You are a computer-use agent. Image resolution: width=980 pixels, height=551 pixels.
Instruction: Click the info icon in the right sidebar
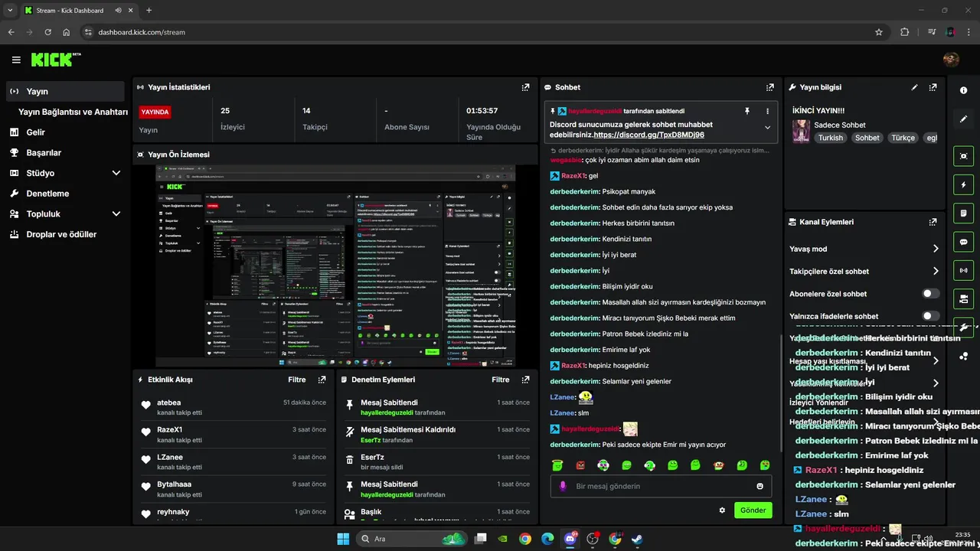963,90
